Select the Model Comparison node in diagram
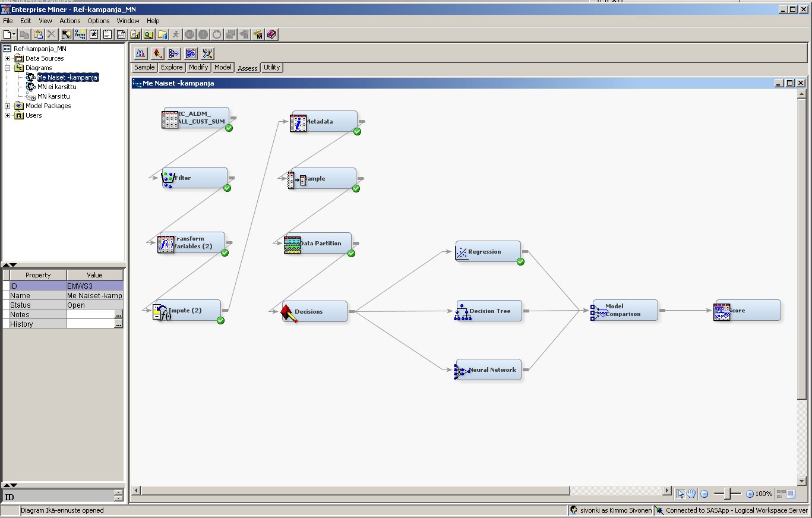 pos(624,310)
